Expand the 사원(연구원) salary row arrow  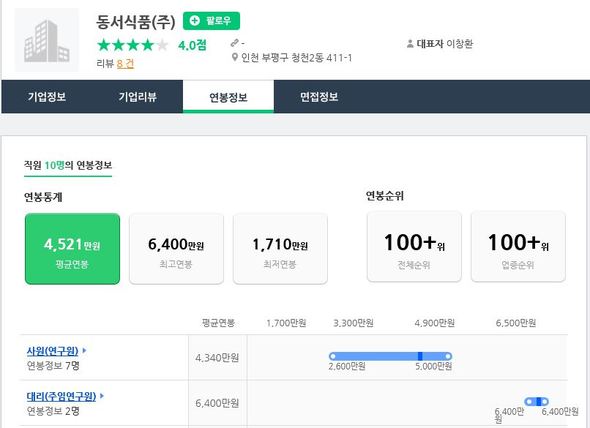[x=84, y=350]
